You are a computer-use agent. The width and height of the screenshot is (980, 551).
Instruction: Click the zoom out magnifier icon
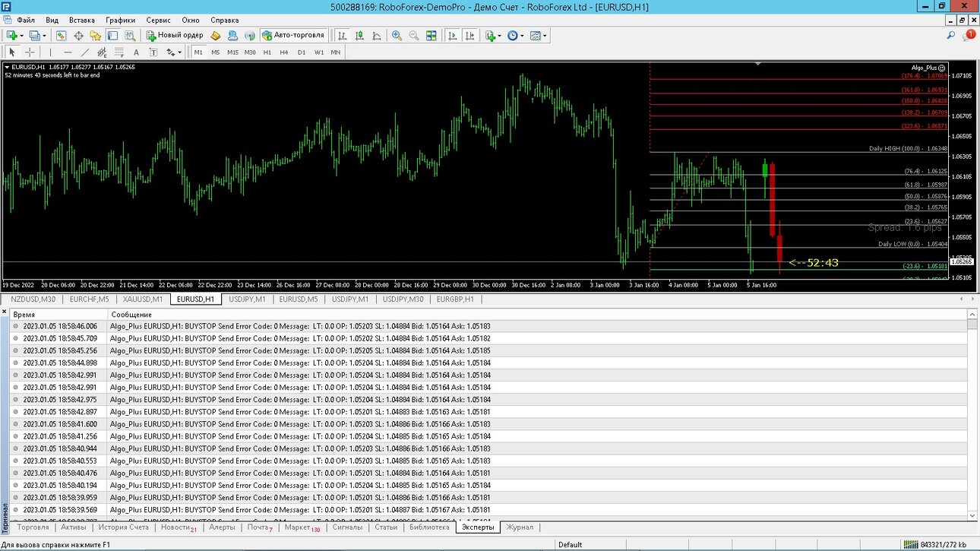tap(414, 36)
